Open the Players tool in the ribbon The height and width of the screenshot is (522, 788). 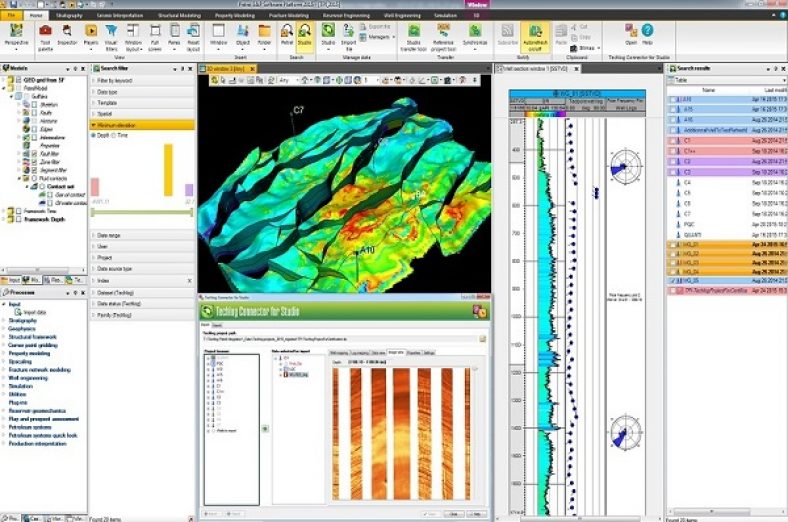91,35
